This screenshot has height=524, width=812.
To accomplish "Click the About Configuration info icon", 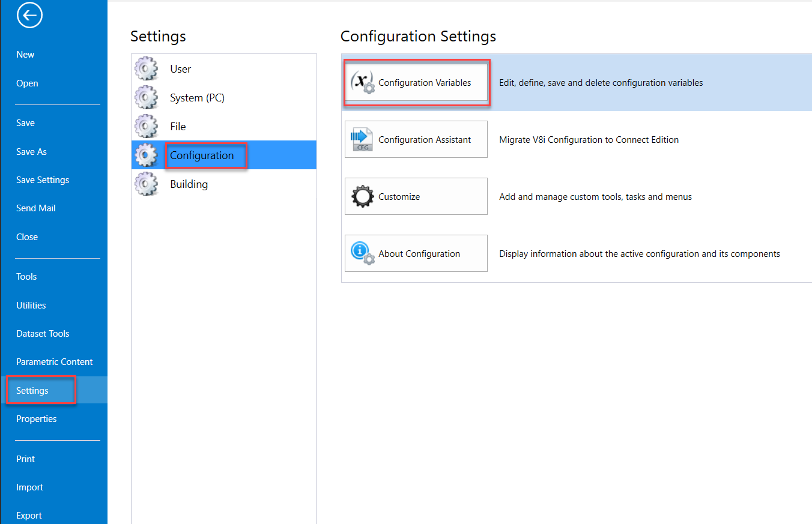I will pos(362,254).
